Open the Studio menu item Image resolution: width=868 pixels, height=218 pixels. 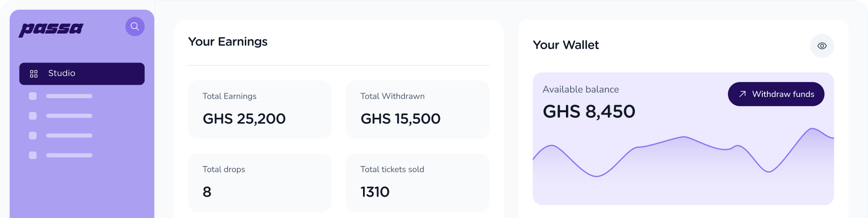[82, 74]
